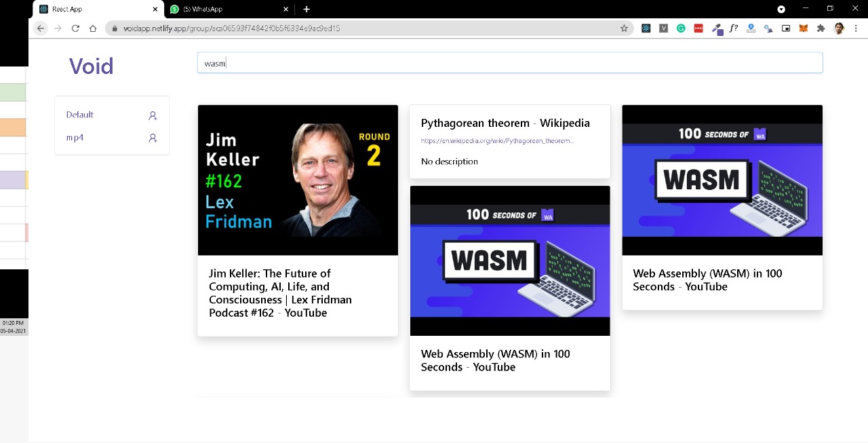Open the magnifier search extension icon
The height and width of the screenshot is (443, 868).
click(768, 28)
